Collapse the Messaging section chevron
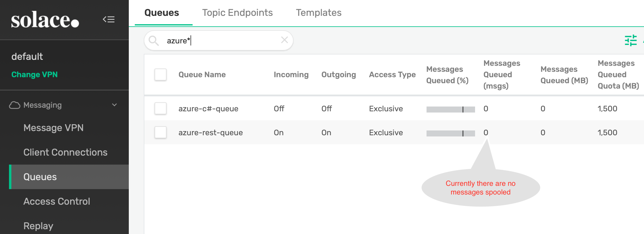 [114, 105]
